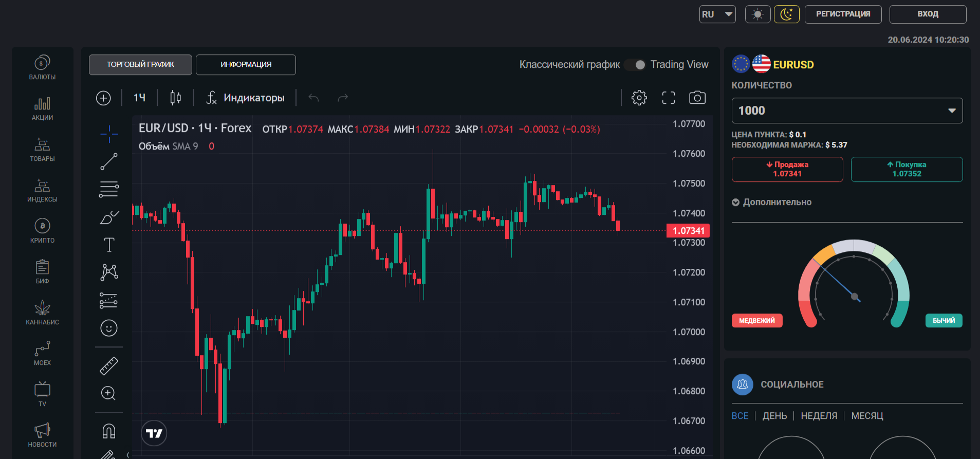Open the Crypto section in sidebar
Image resolution: width=980 pixels, height=459 pixels.
[x=42, y=230]
